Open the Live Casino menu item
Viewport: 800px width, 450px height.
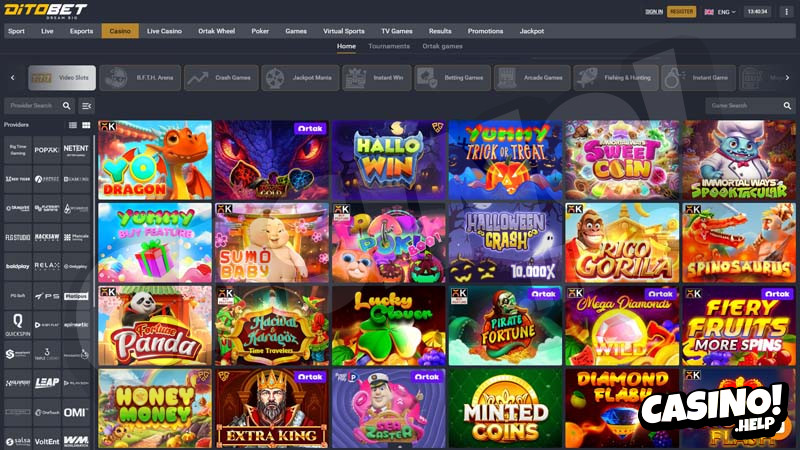(x=164, y=31)
